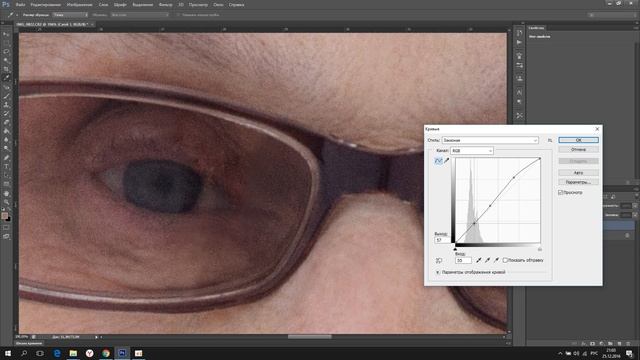Open Windows Start menu

[8, 353]
